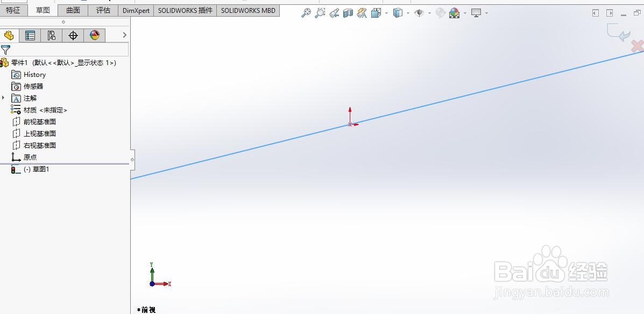The image size is (644, 314).
Task: Select the 材质 <未指定> material item
Action: point(45,110)
